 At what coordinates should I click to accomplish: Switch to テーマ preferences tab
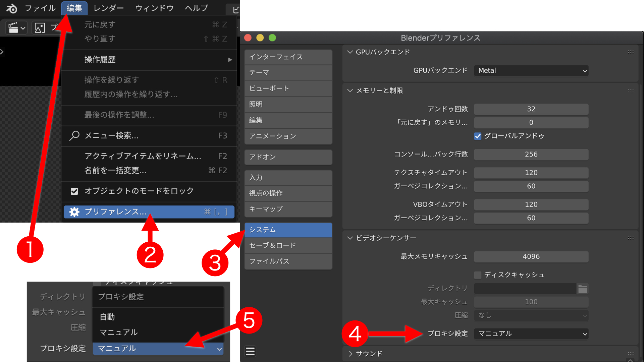pos(288,73)
